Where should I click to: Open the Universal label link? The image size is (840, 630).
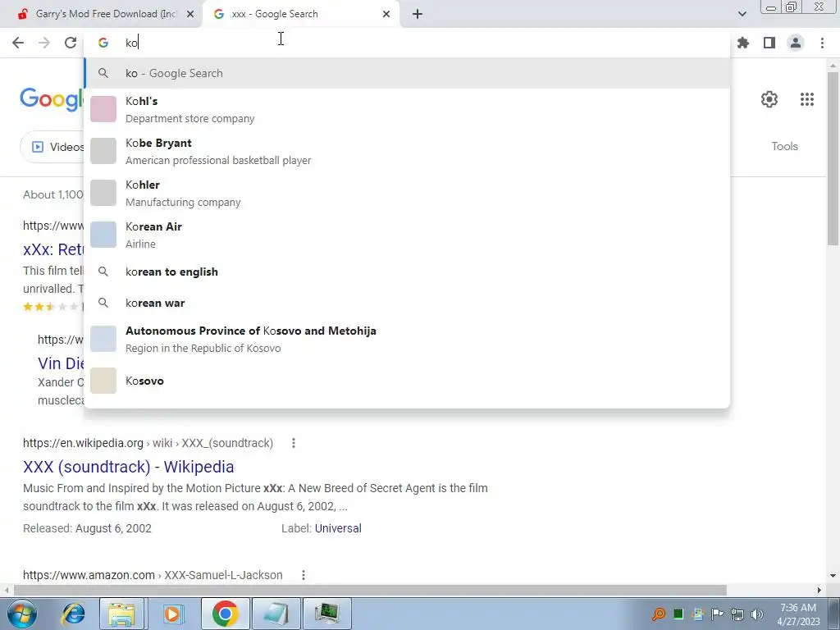[x=338, y=528]
